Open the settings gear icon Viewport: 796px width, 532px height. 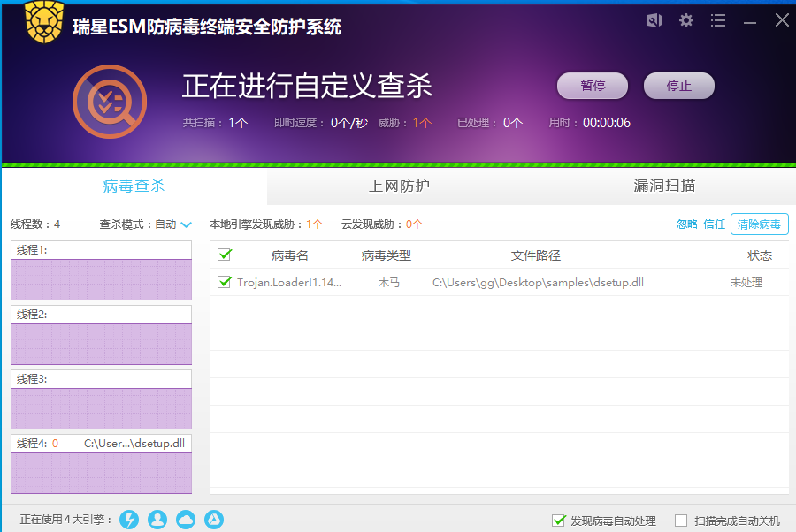[686, 20]
